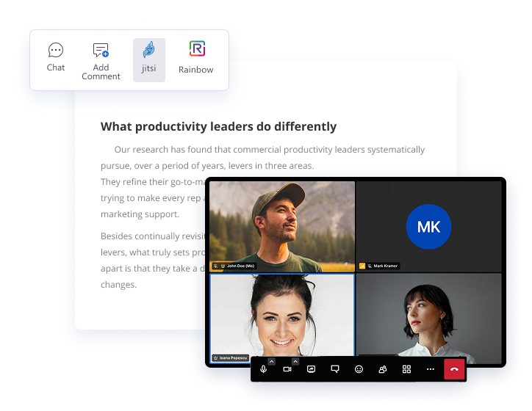Click the text "marketing support."
Screen dimensions: 532x411
coord(140,214)
